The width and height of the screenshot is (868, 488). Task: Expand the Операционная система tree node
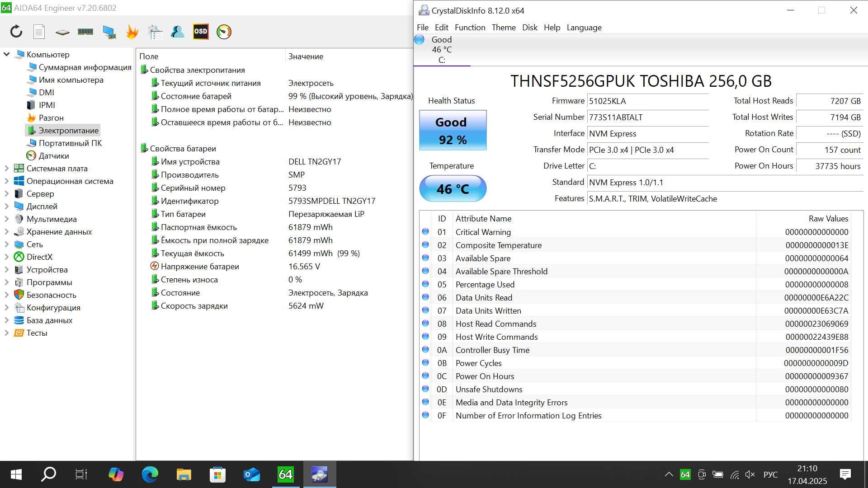[6, 181]
